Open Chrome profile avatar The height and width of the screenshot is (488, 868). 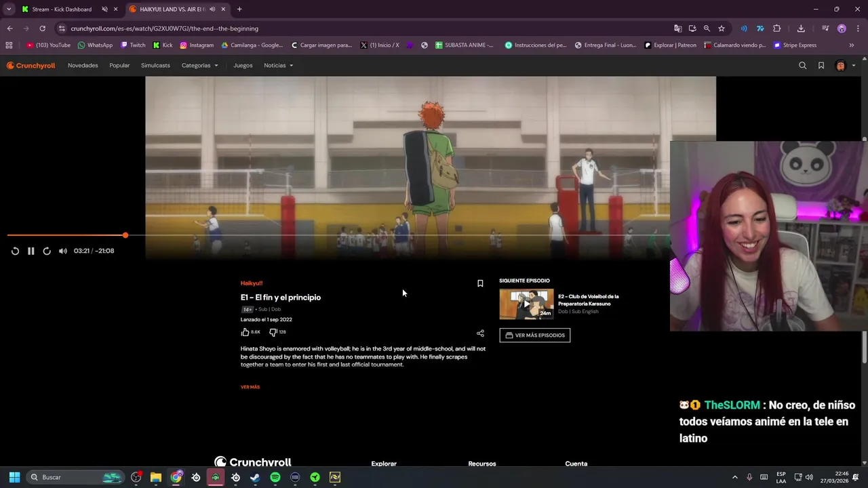[842, 28]
